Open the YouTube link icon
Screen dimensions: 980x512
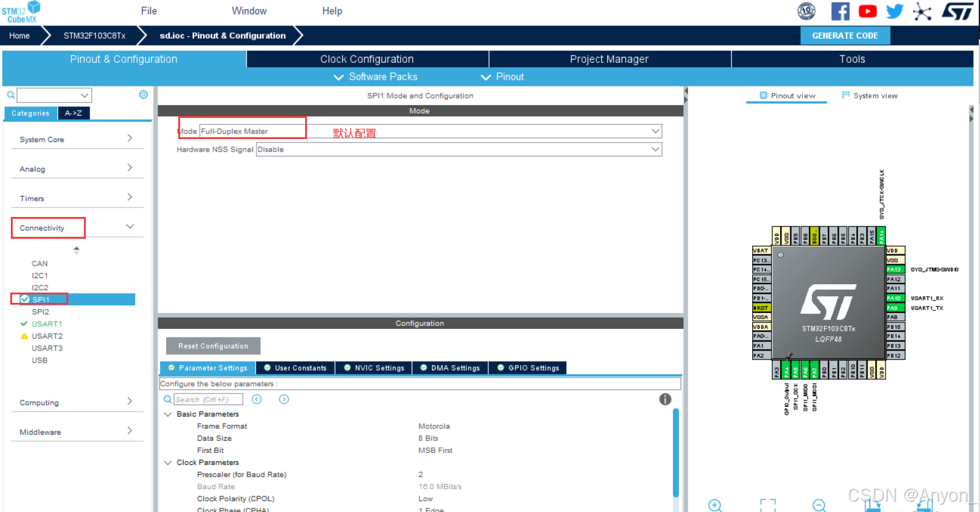coord(868,11)
